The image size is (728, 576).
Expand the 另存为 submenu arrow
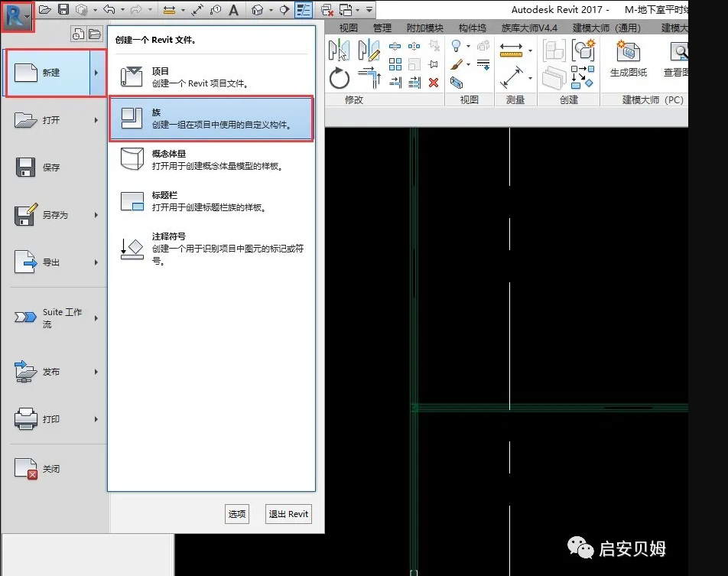(x=96, y=215)
